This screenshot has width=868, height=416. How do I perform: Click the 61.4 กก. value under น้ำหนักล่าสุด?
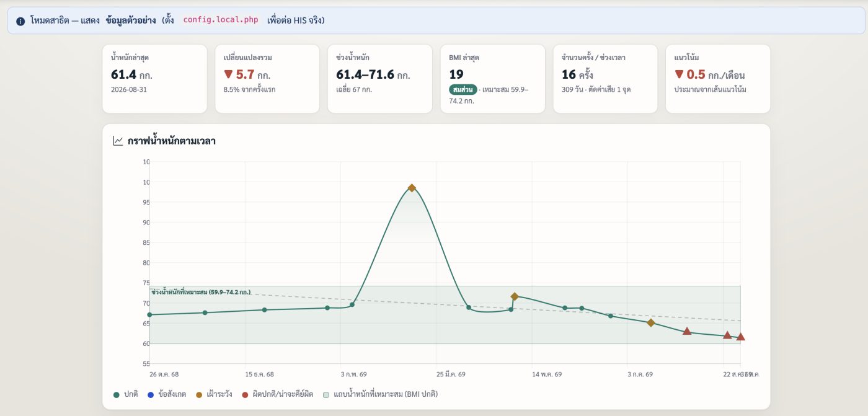(x=131, y=75)
